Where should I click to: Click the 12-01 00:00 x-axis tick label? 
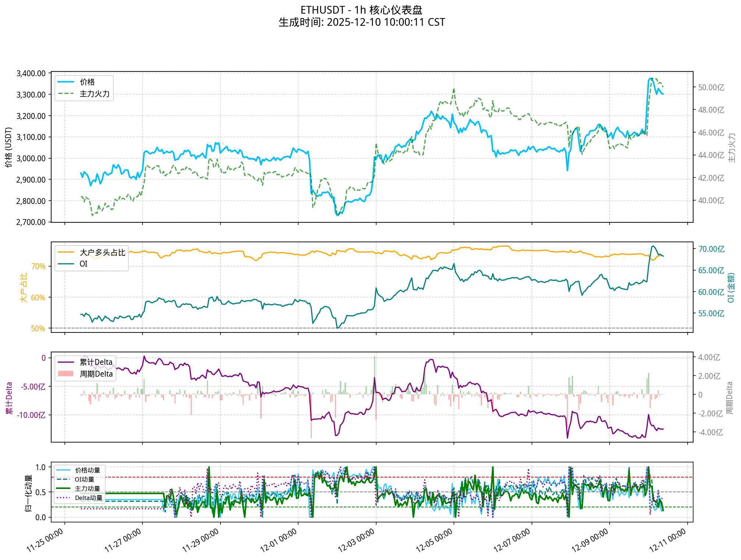click(x=278, y=540)
